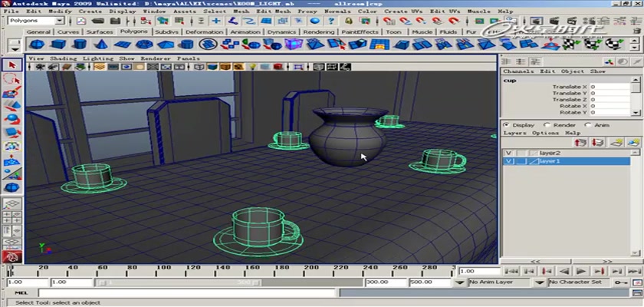Select the Display radio button

pos(505,125)
